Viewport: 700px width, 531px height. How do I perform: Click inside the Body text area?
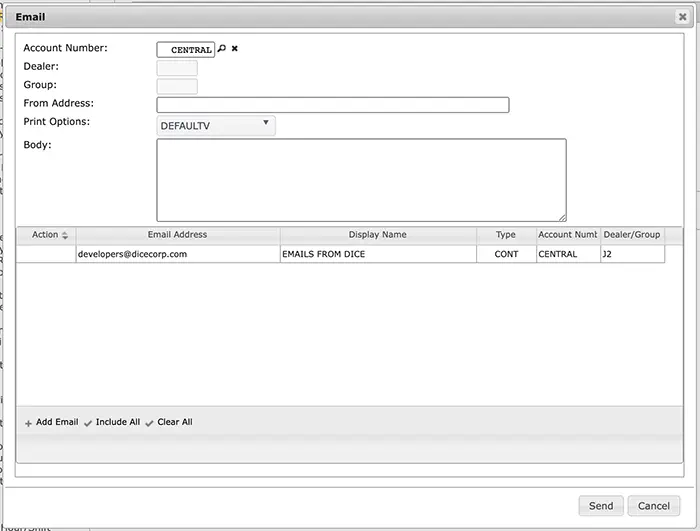(x=362, y=180)
